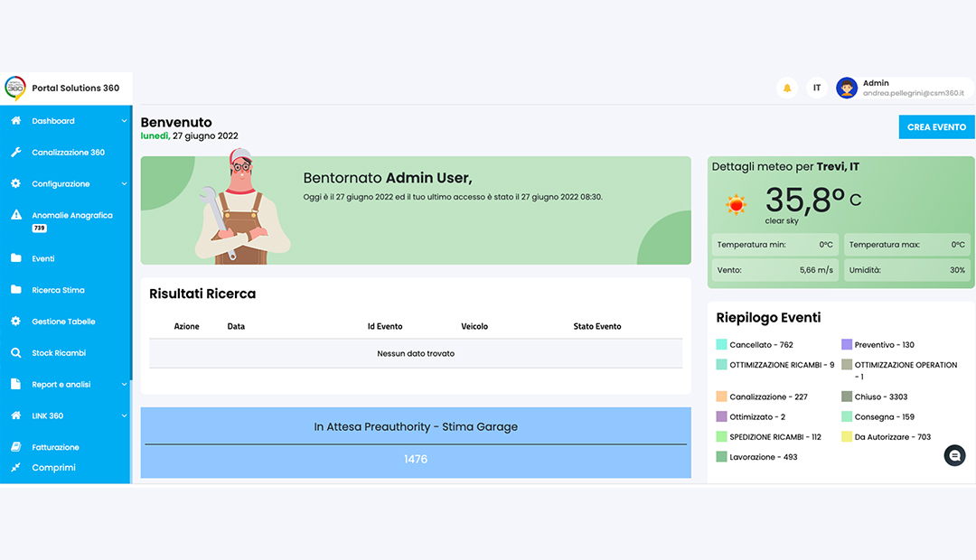Click the wrench icon for Canalizzazione 360
This screenshot has height=560, width=976.
click(x=15, y=153)
